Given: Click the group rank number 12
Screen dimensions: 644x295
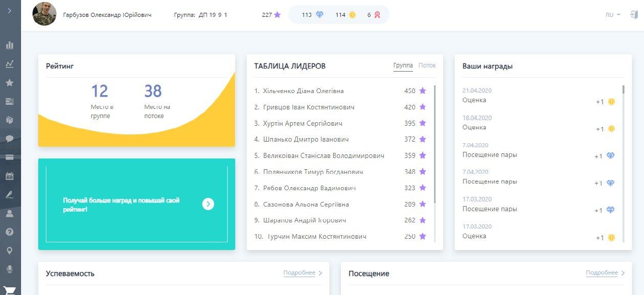Looking at the screenshot, I should (100, 92).
